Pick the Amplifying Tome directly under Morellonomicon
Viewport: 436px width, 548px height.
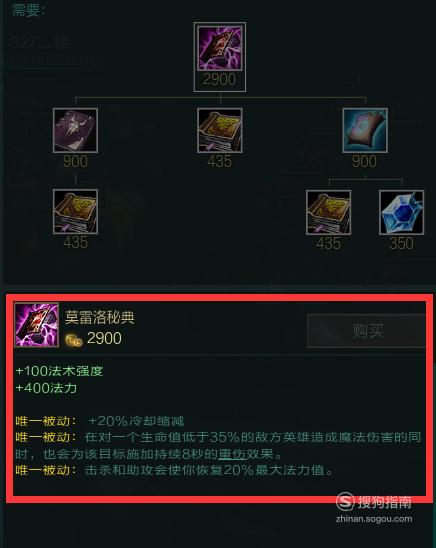pos(220,130)
